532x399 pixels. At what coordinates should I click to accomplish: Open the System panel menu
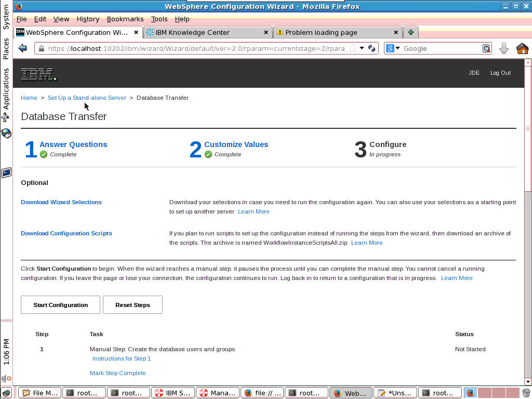click(6, 17)
